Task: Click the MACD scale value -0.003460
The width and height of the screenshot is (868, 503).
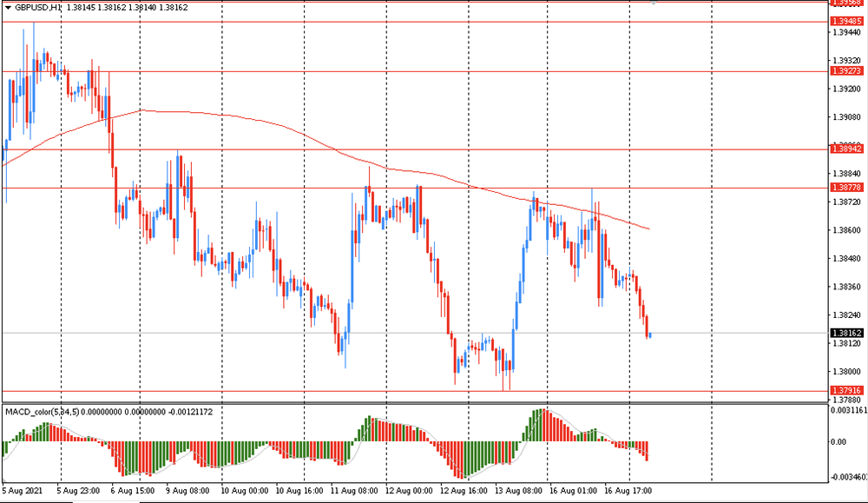Action: point(849,477)
